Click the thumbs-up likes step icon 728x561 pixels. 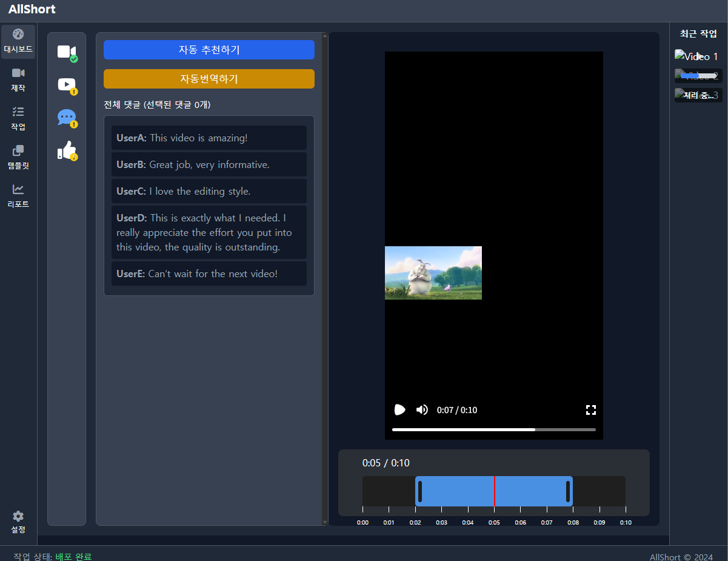pos(67,150)
